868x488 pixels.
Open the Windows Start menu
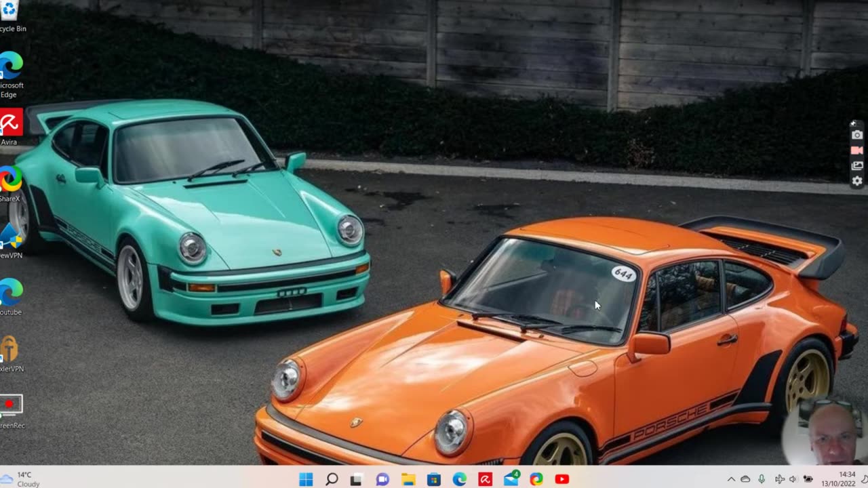(306, 479)
